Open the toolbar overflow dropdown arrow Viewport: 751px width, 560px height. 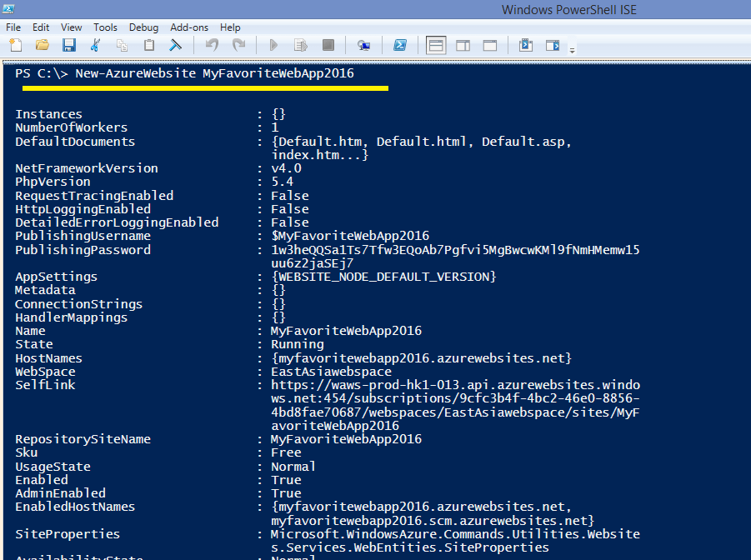[x=573, y=50]
